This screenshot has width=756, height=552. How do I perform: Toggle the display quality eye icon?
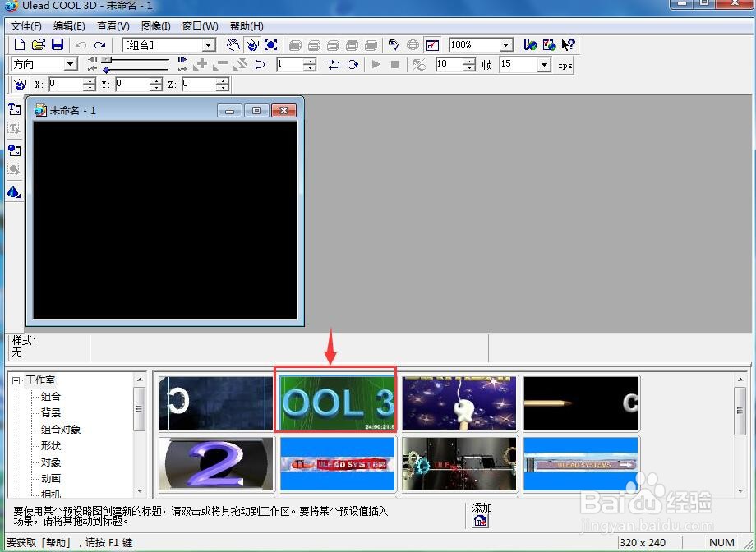tap(394, 45)
